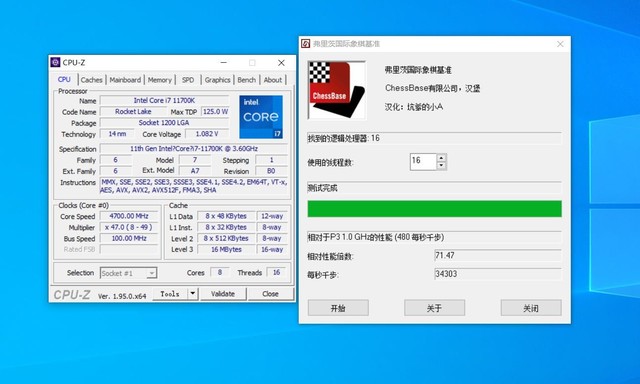The height and width of the screenshot is (384, 640).
Task: Click the L1 Data value '8 x 48 KBytes'
Action: (x=226, y=216)
